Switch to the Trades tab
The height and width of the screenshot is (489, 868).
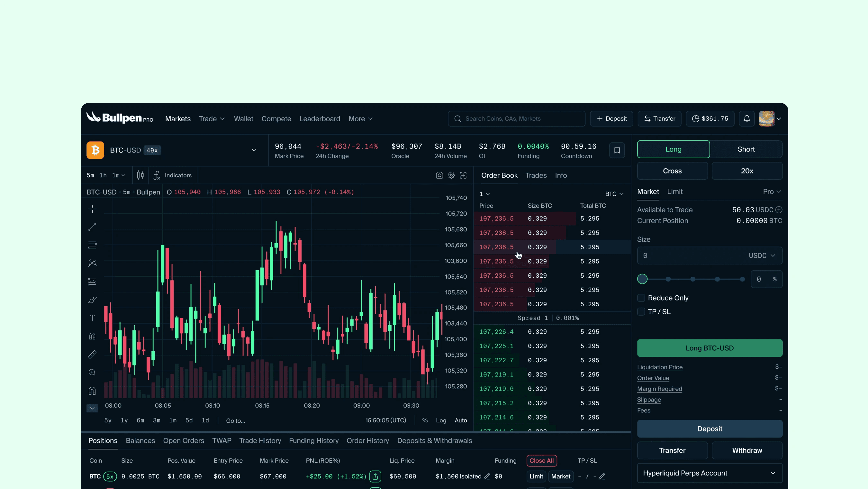[x=536, y=175]
